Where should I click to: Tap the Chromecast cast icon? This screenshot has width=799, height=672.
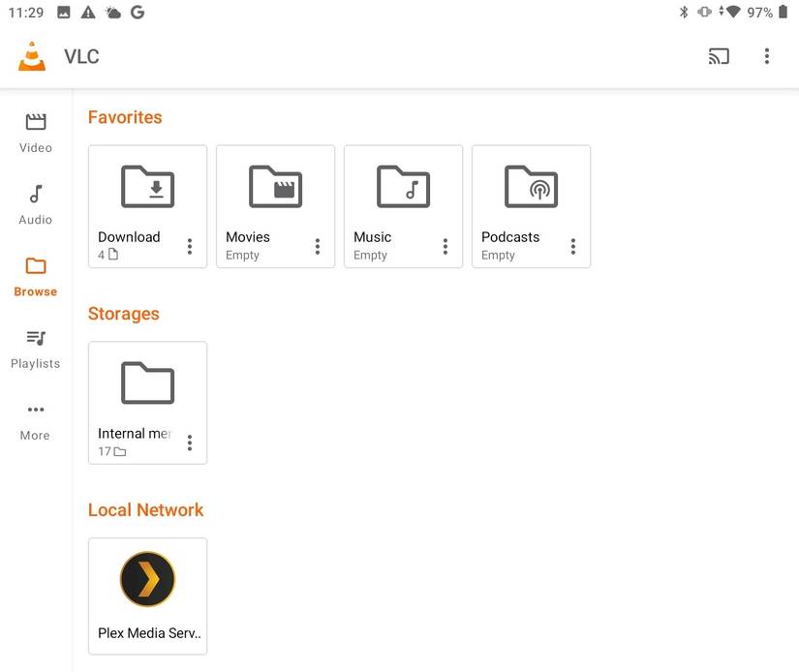(x=719, y=56)
